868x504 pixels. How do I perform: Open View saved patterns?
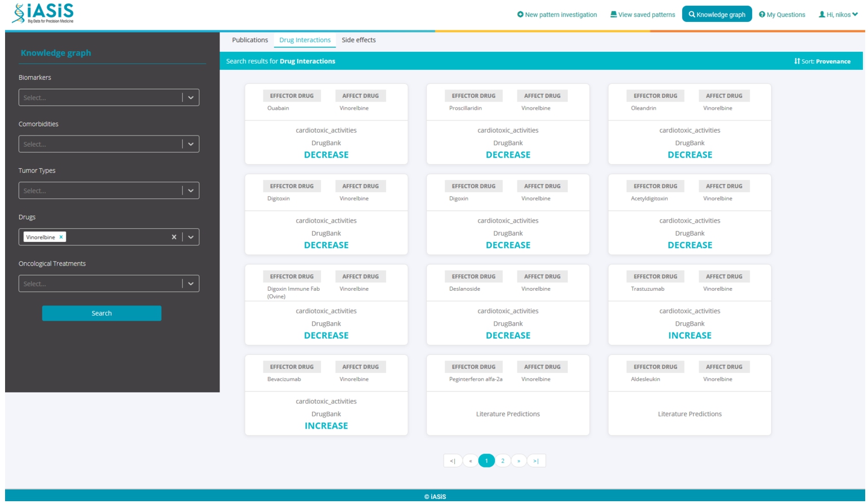point(643,15)
